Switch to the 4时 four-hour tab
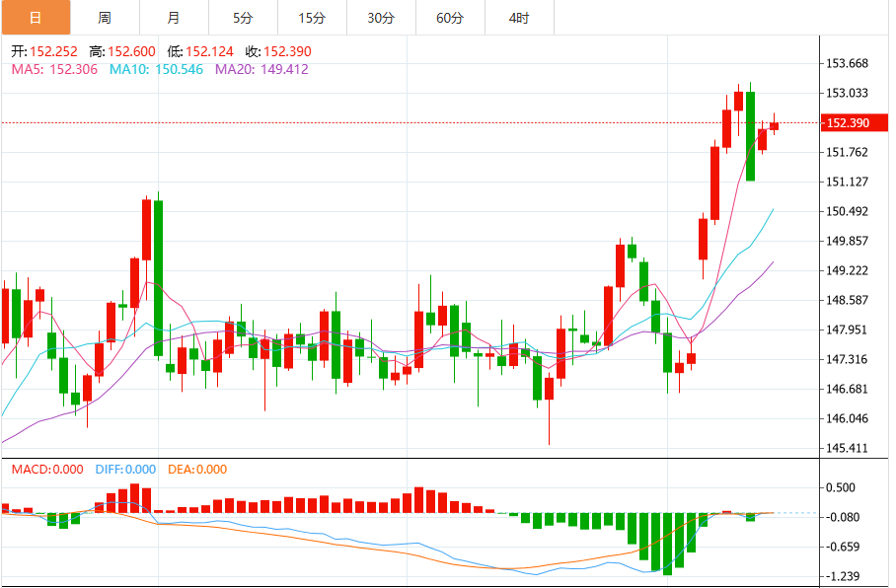The height and width of the screenshot is (588, 896). coord(519,18)
